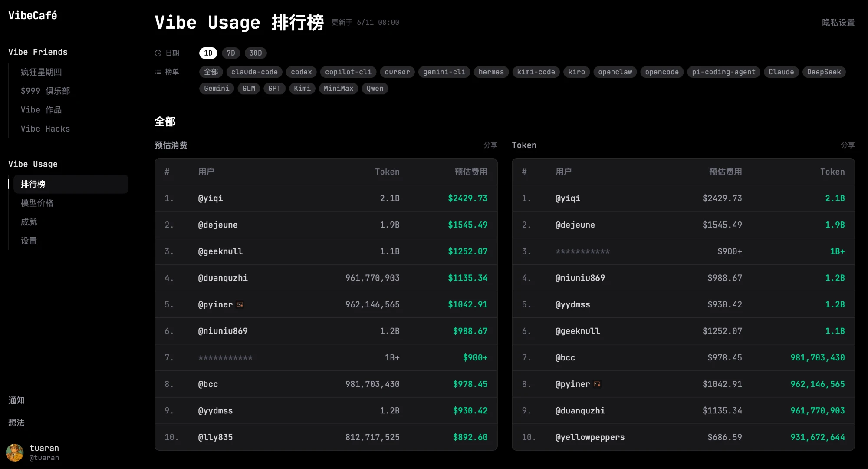Select the Qwen model filter
The width and height of the screenshot is (868, 469).
tap(375, 89)
